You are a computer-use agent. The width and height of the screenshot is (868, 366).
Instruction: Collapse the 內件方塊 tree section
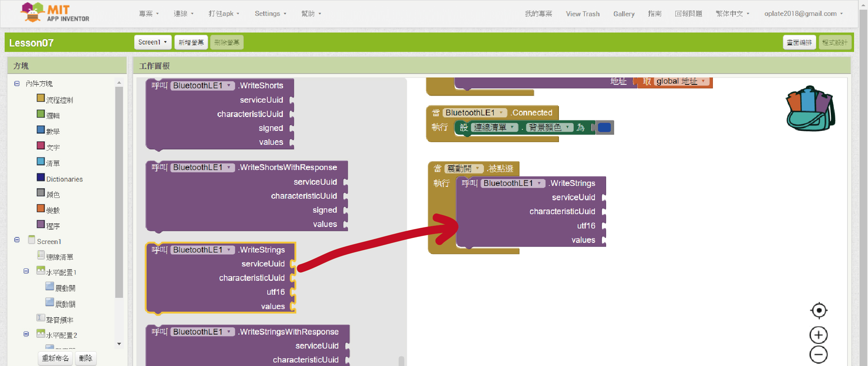[x=17, y=84]
